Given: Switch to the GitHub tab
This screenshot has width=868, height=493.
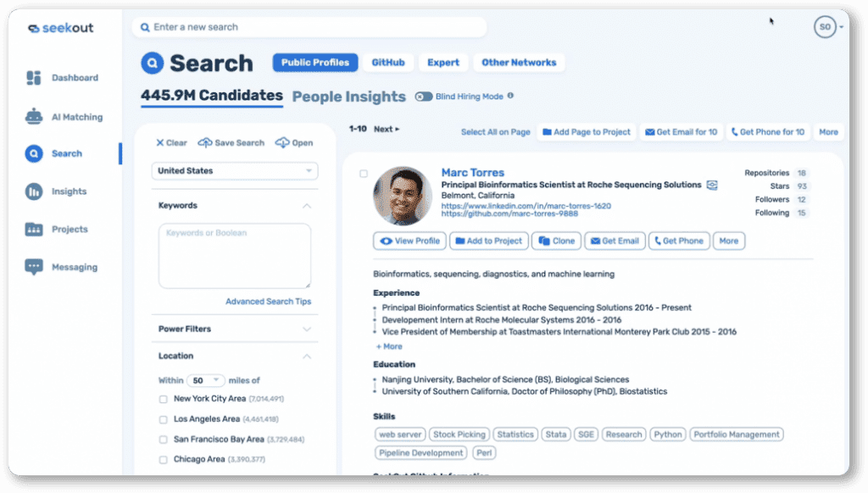Looking at the screenshot, I should click(x=388, y=63).
